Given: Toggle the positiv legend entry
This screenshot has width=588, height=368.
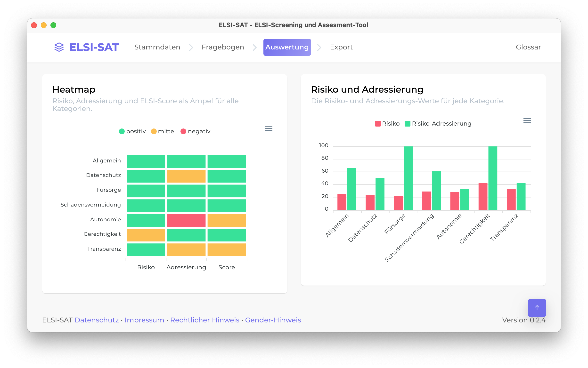Looking at the screenshot, I should tap(132, 131).
